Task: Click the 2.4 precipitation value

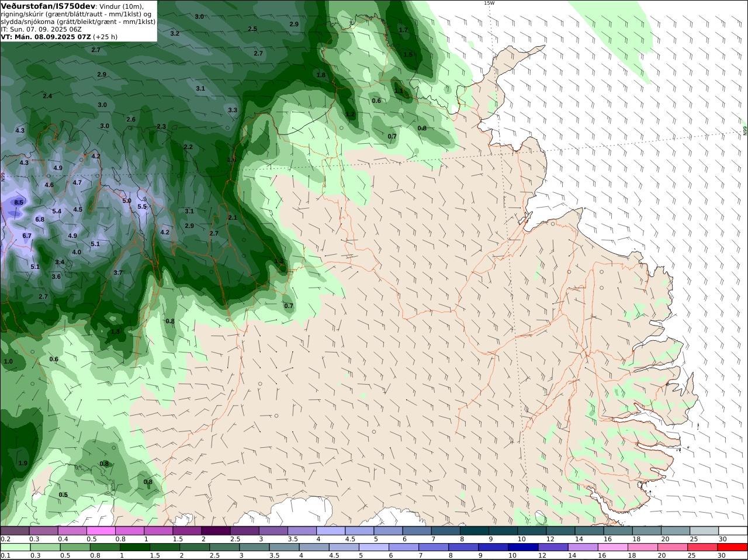Action: tap(47, 96)
